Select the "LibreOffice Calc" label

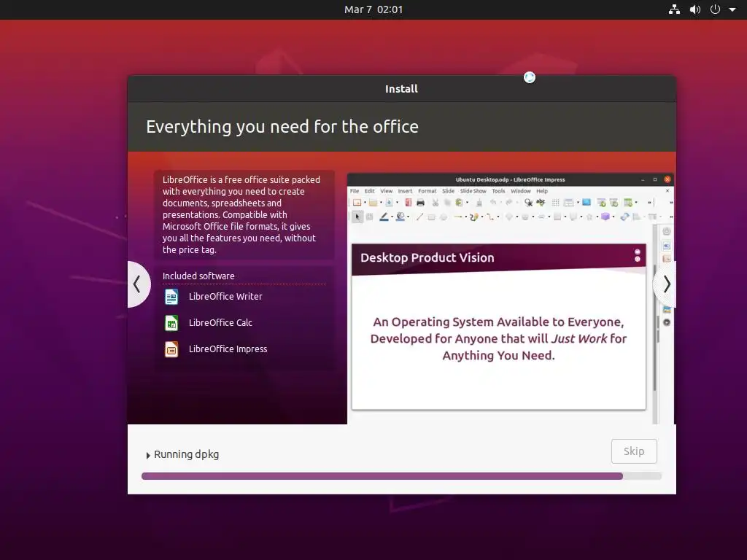tap(220, 322)
